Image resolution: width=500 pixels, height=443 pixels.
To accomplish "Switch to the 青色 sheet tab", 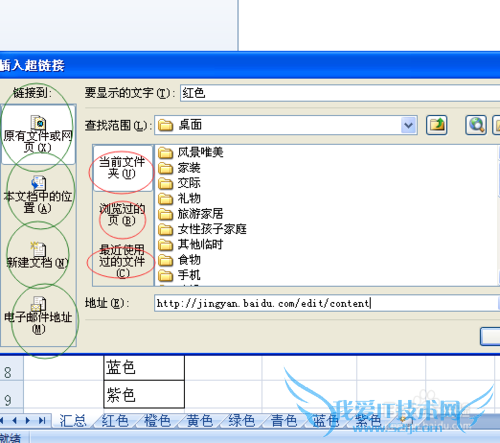I will pyautogui.click(x=284, y=421).
